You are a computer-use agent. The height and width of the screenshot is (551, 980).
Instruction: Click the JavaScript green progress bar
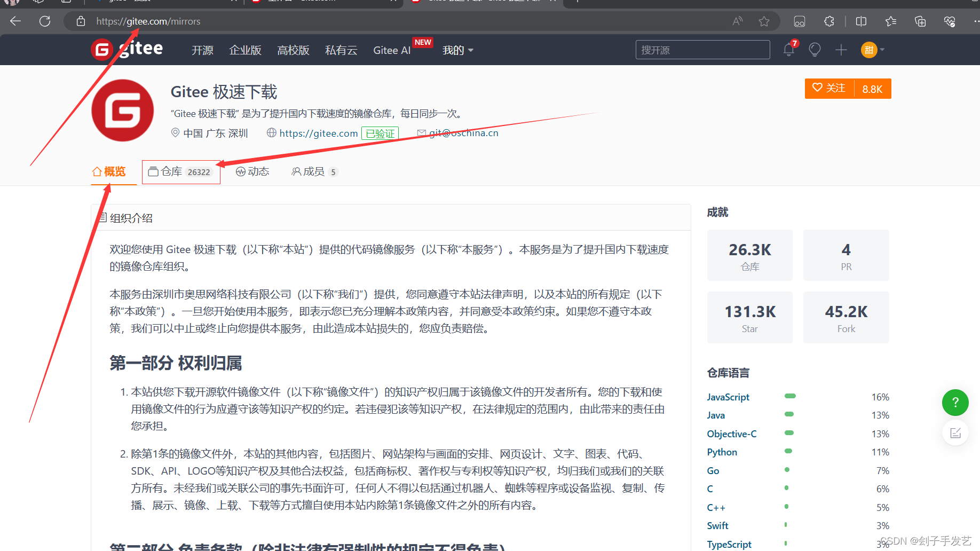790,396
